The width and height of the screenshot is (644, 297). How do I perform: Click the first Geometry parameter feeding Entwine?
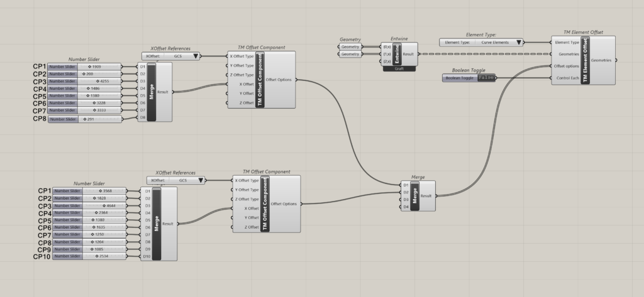(350, 47)
